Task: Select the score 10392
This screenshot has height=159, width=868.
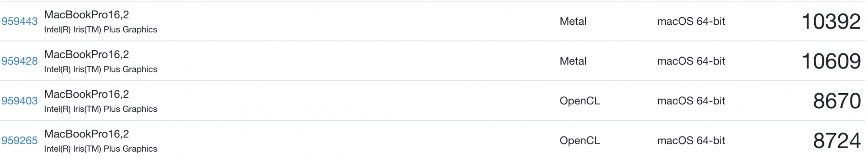Action: [x=831, y=22]
